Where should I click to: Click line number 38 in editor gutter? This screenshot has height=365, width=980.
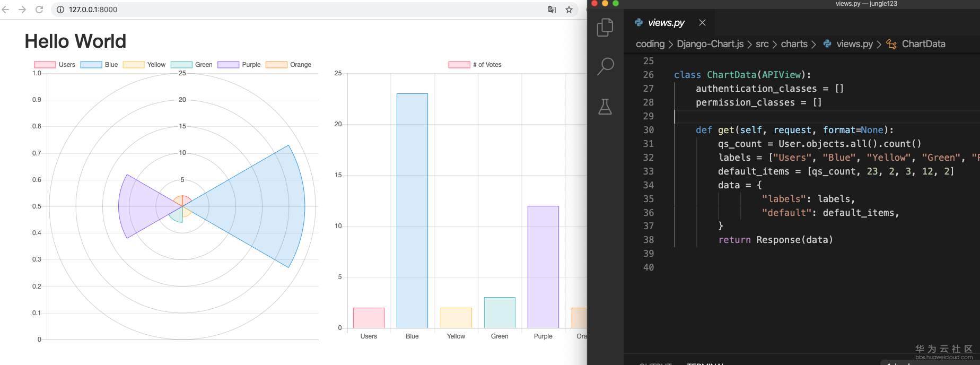[649, 240]
